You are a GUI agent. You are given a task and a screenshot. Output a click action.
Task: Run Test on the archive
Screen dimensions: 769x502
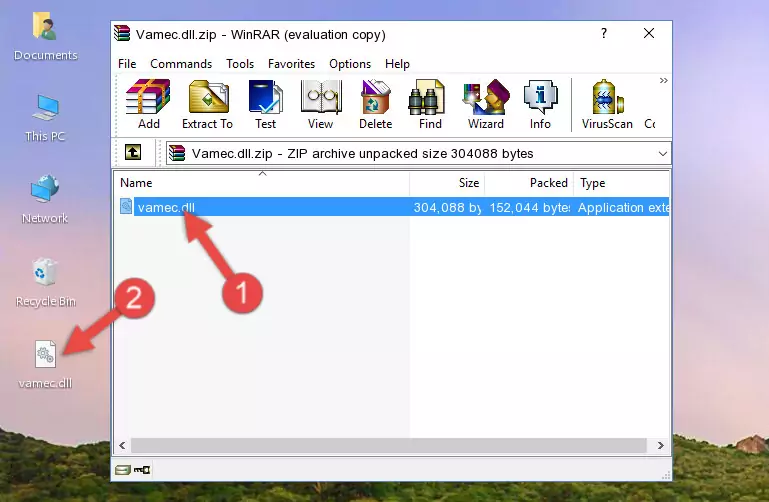pyautogui.click(x=265, y=104)
